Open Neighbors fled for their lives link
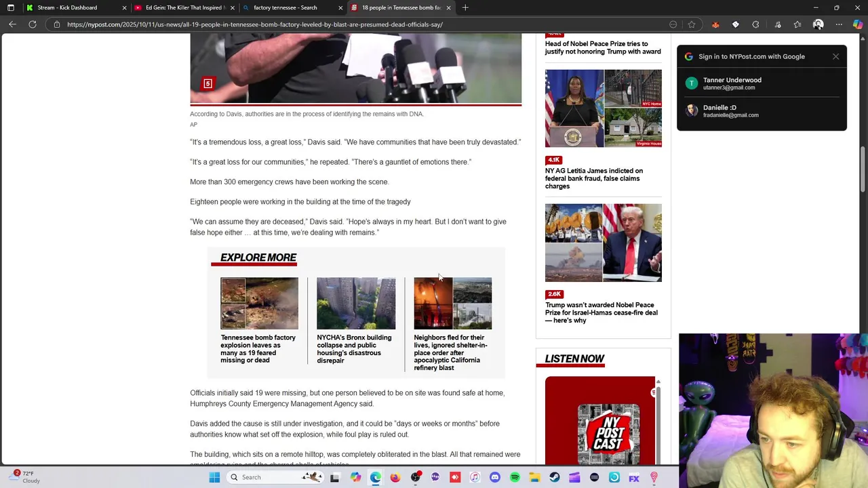The width and height of the screenshot is (868, 488). pos(451,352)
